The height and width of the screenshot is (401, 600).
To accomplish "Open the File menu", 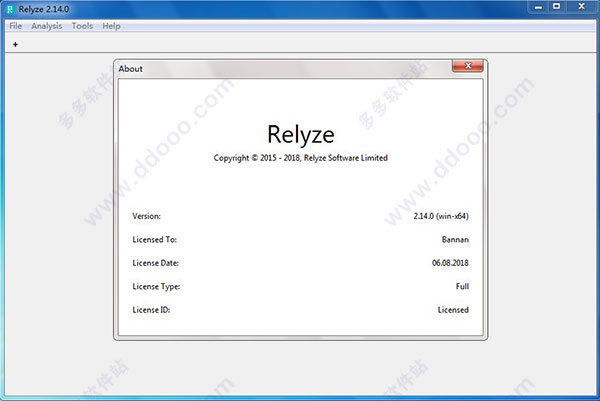I will pyautogui.click(x=16, y=26).
